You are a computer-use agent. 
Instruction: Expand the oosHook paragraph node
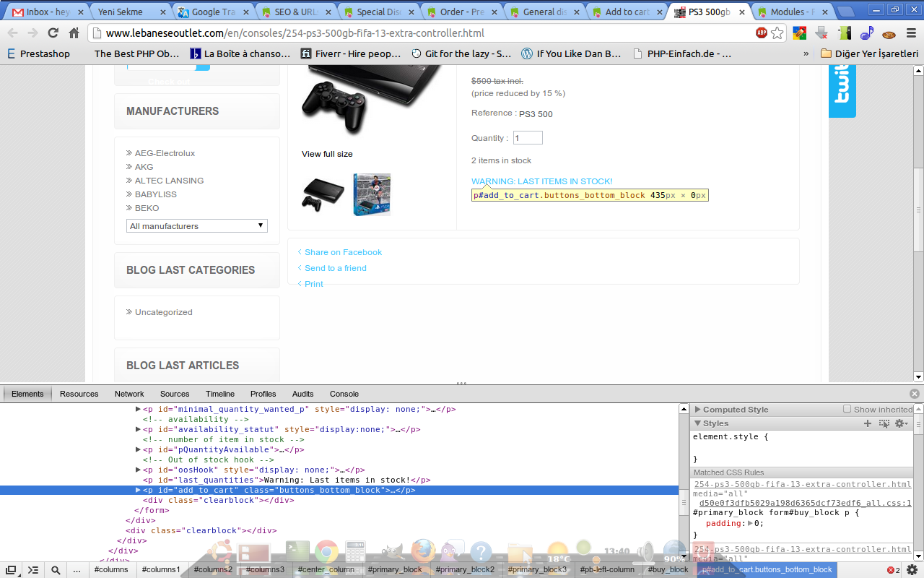(139, 470)
